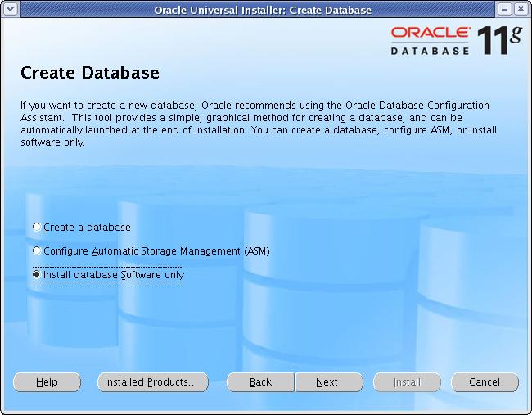Open Installed Products list
Screen dimensions: 532x415
[x=153, y=382]
